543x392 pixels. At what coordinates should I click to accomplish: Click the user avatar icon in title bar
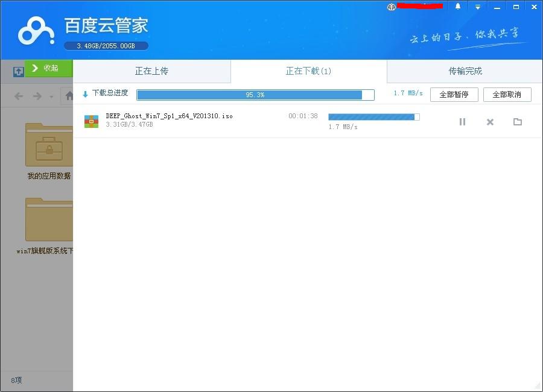(392, 7)
